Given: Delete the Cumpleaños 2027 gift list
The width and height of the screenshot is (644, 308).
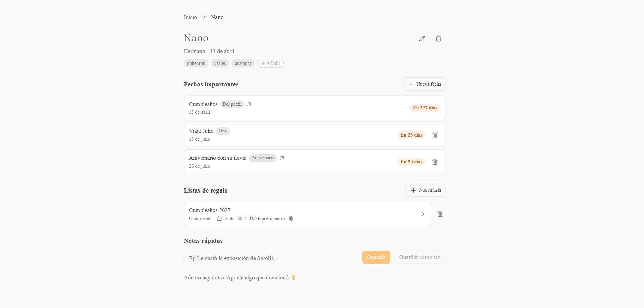Looking at the screenshot, I should tap(440, 214).
